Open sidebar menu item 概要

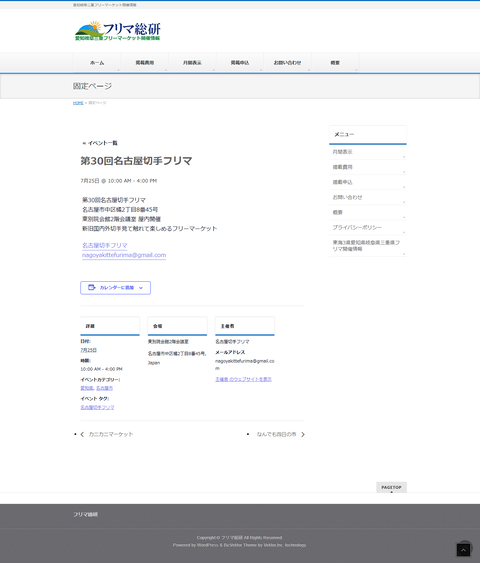[368, 212]
